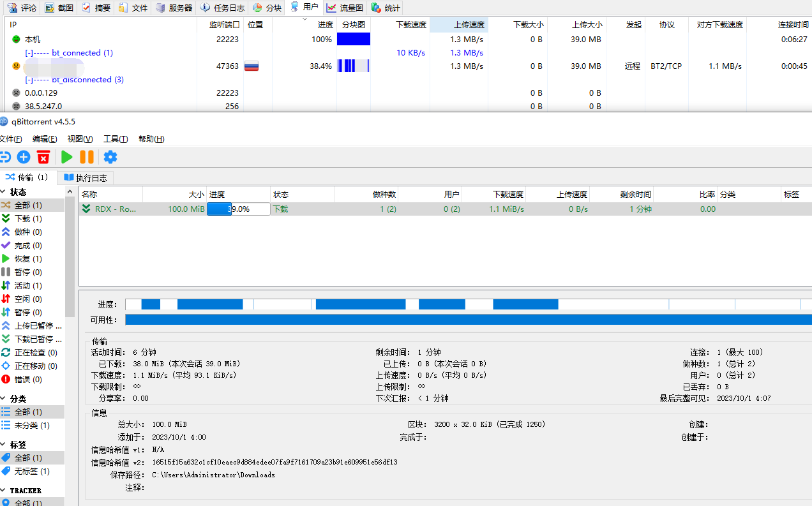
Task: Select the 错误 (0) status filter
Action: click(x=28, y=380)
